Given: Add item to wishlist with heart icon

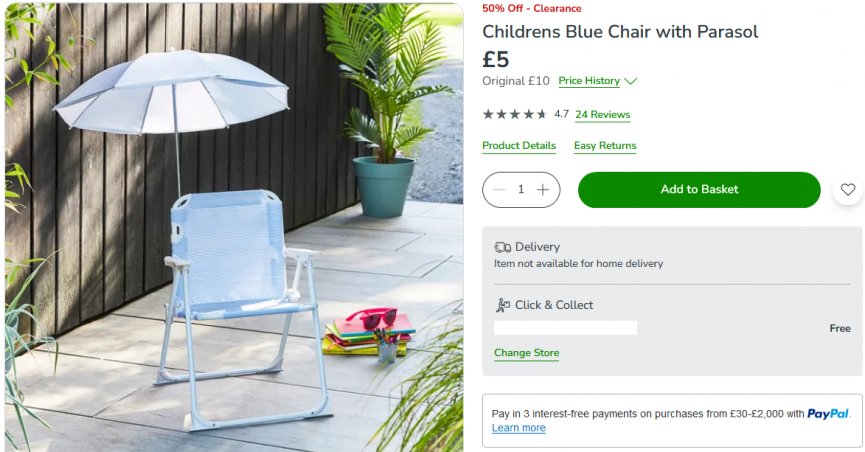Looking at the screenshot, I should point(847,190).
